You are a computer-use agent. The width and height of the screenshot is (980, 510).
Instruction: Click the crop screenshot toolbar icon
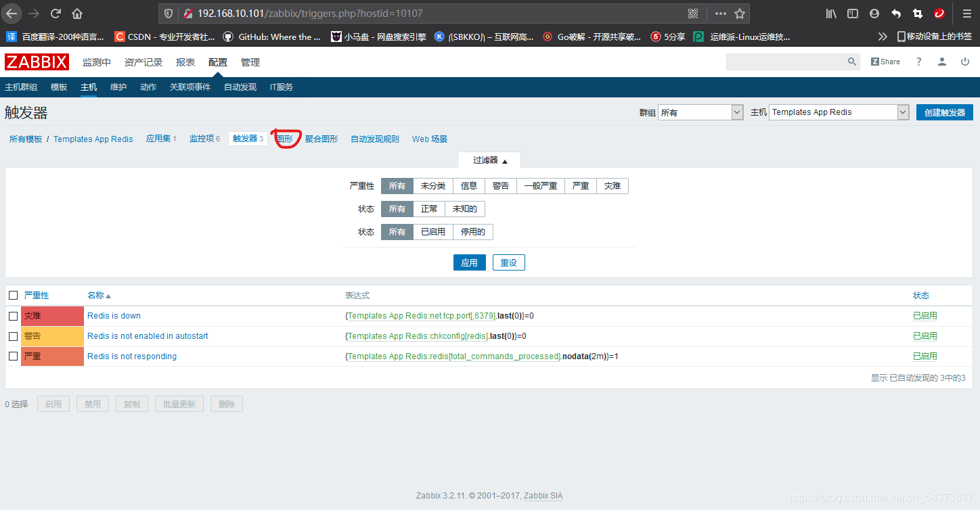[x=918, y=14]
